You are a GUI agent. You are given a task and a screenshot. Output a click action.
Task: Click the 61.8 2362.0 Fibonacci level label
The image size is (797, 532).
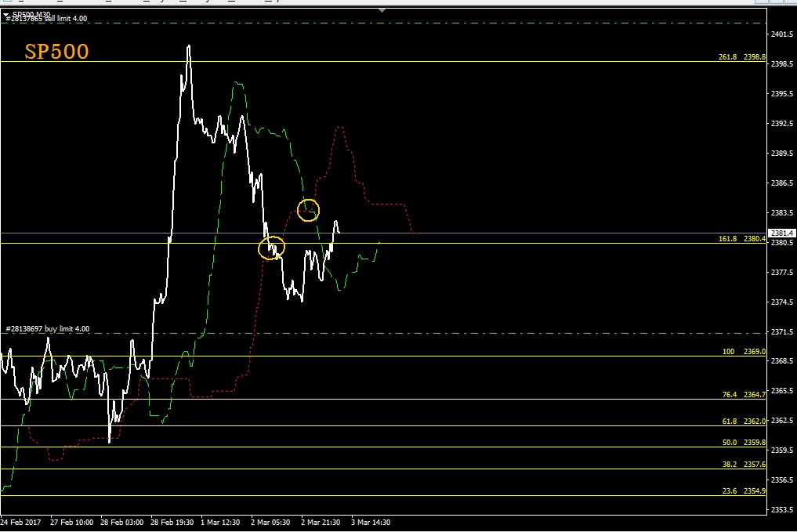click(x=744, y=422)
